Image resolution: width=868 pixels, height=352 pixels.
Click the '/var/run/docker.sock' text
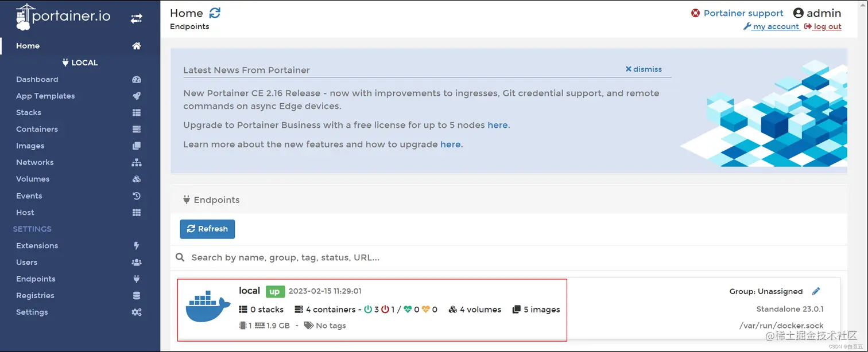click(x=781, y=326)
